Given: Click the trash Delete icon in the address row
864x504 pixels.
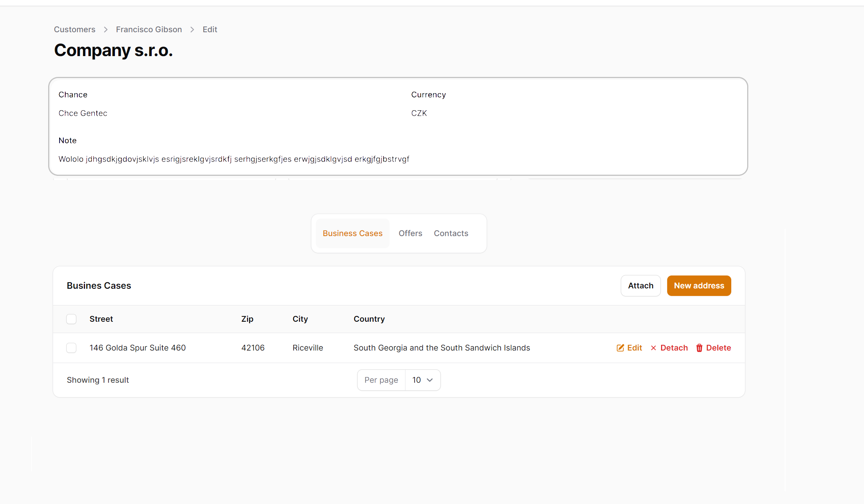Looking at the screenshot, I should coord(699,348).
